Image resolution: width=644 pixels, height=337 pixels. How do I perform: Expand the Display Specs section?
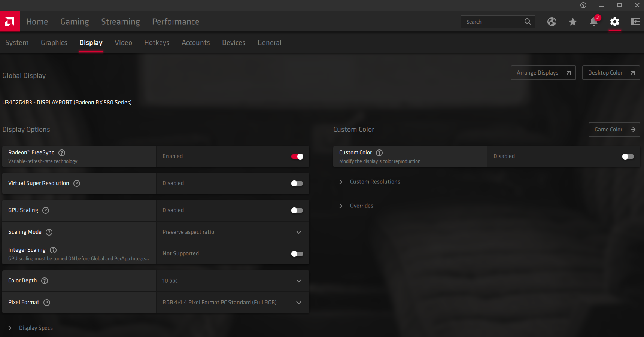click(36, 328)
